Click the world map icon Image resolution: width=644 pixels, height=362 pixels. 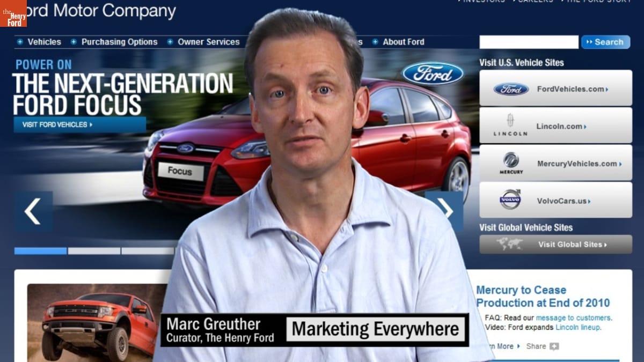pos(509,244)
